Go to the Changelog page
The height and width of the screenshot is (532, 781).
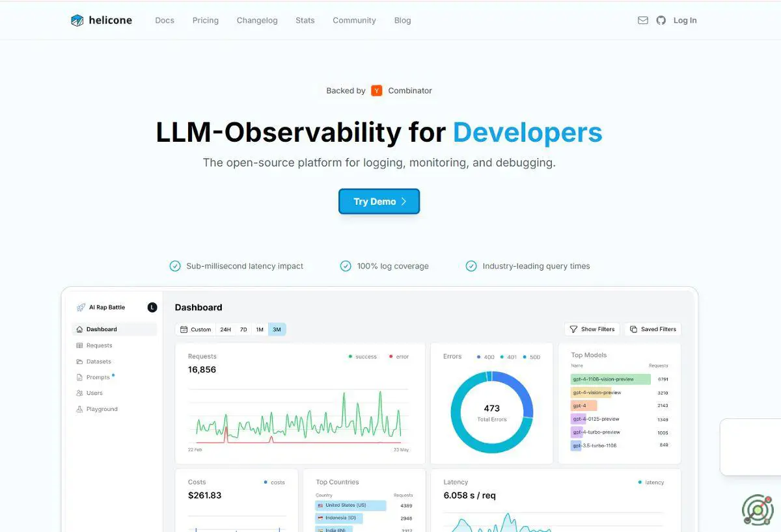click(x=257, y=20)
